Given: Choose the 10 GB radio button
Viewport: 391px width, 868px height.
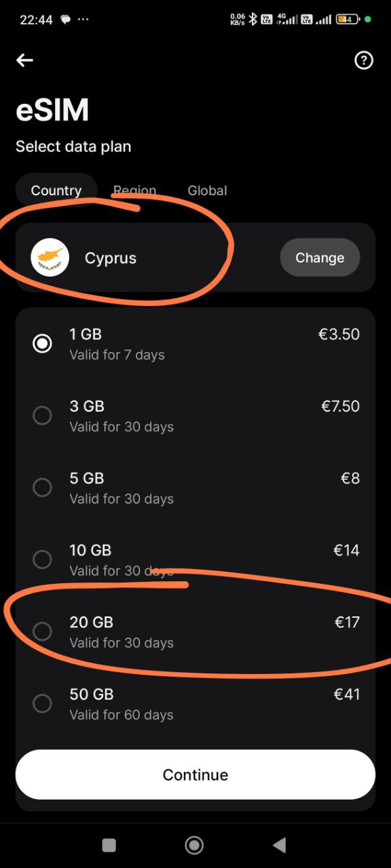Looking at the screenshot, I should pos(42,559).
